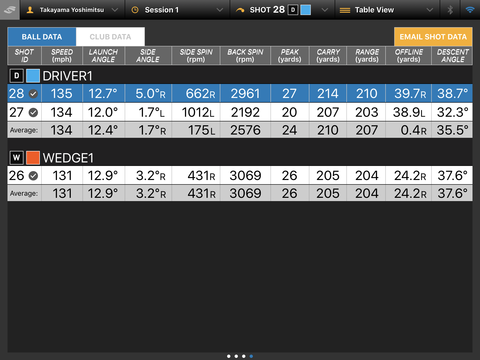Tap the Wi-Fi connection icon
Viewport: 480px width, 360px height.
(470, 10)
